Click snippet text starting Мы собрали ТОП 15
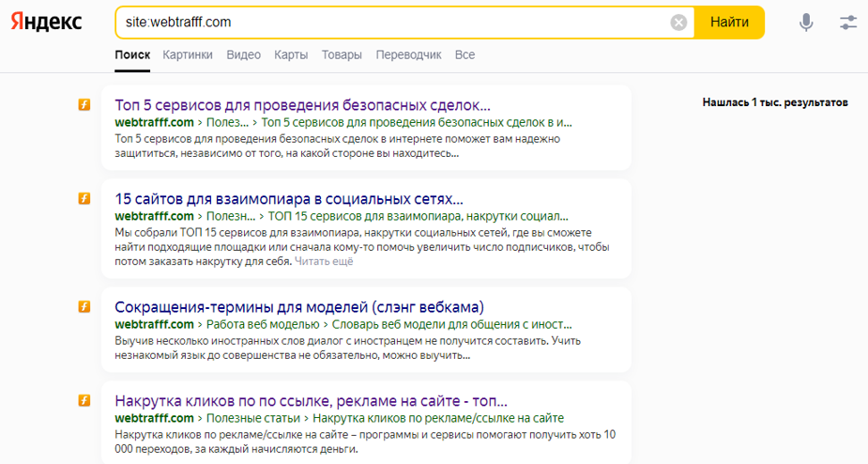 point(362,247)
